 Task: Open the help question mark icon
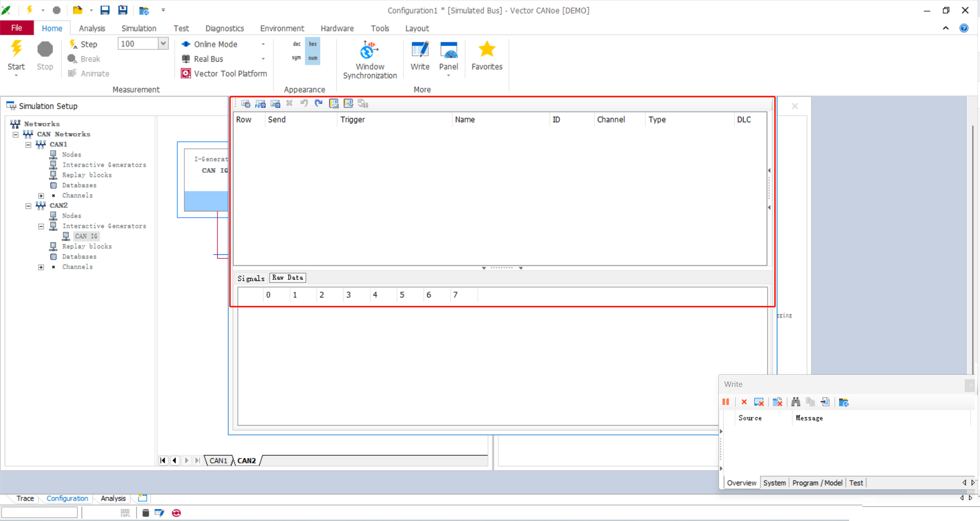click(x=964, y=28)
